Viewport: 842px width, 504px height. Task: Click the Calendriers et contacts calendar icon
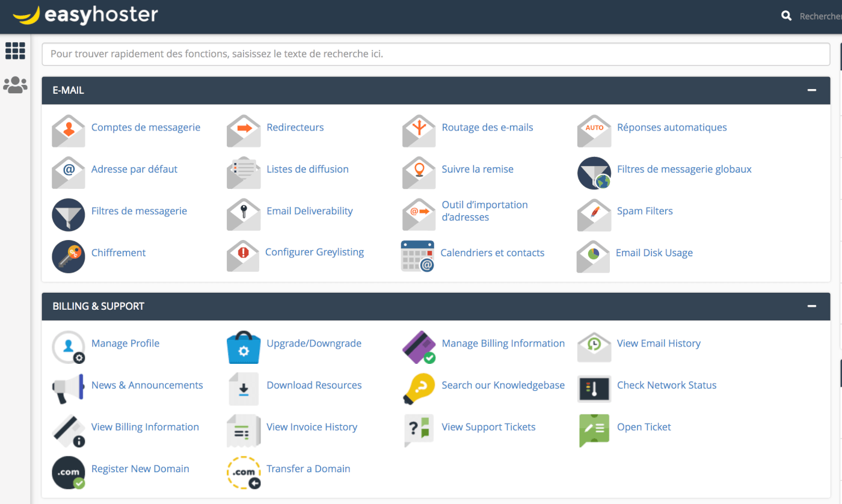click(x=417, y=256)
